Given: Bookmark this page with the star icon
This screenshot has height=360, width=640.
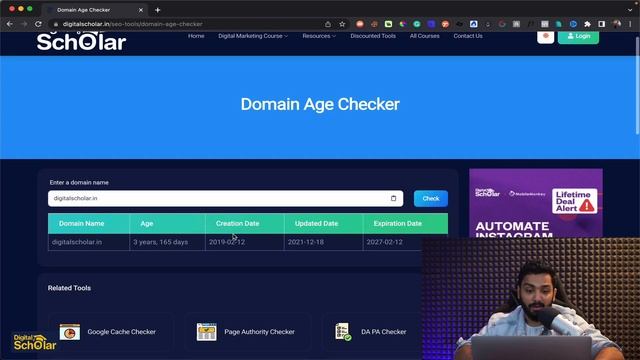Looking at the screenshot, I should click(342, 24).
